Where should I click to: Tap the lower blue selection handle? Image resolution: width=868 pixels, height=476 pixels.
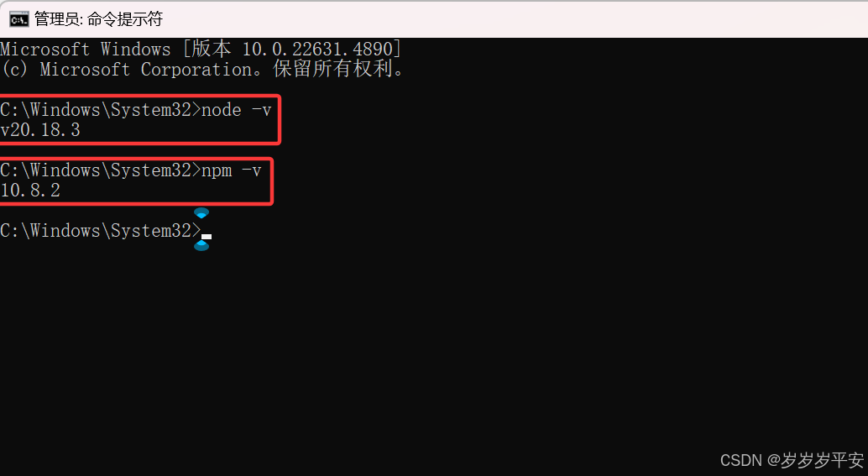pos(201,245)
